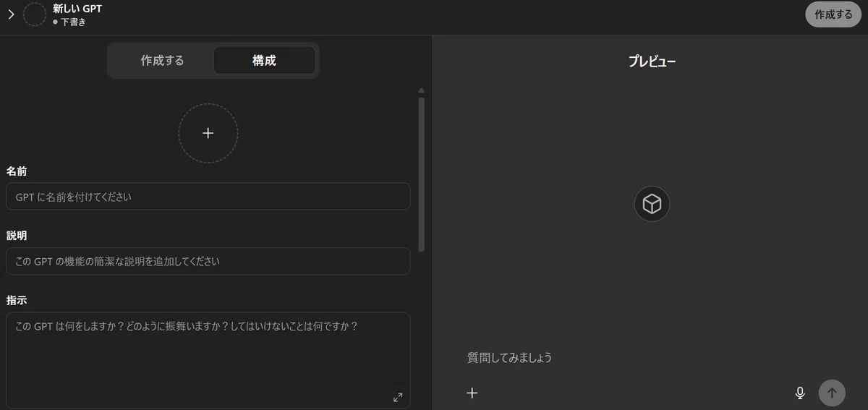Click the 名前 field label
The height and width of the screenshot is (410, 868).
[x=17, y=171]
